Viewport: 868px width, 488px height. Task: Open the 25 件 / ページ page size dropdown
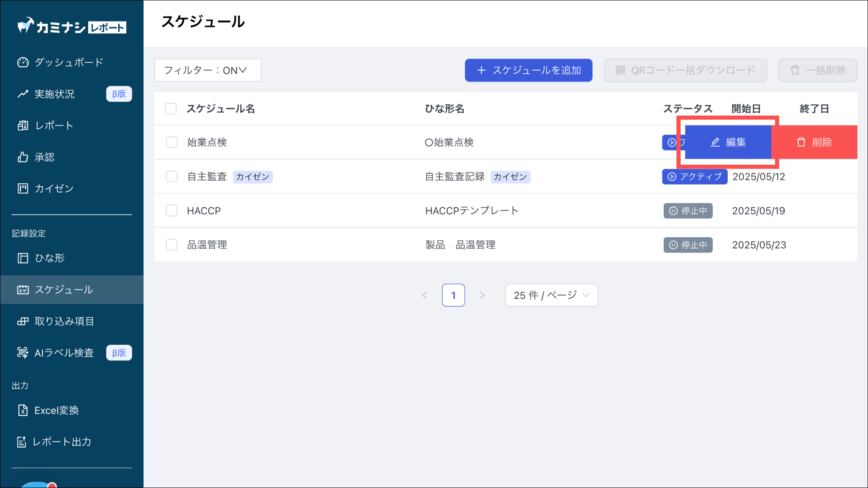(x=551, y=295)
